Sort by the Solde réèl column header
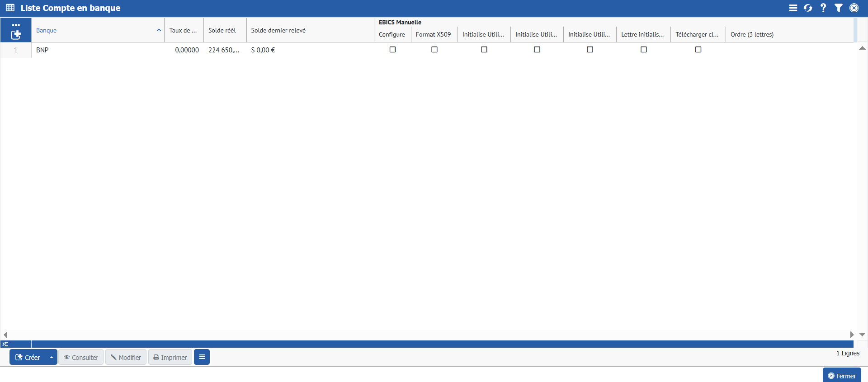Image resolution: width=868 pixels, height=382 pixels. 222,30
